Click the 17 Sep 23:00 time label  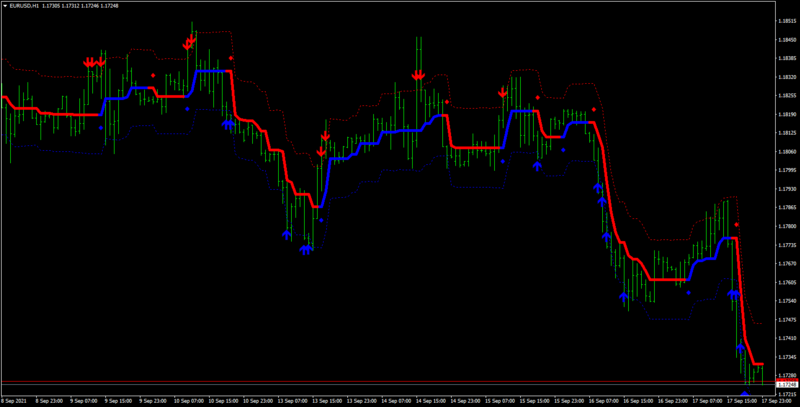(778, 401)
